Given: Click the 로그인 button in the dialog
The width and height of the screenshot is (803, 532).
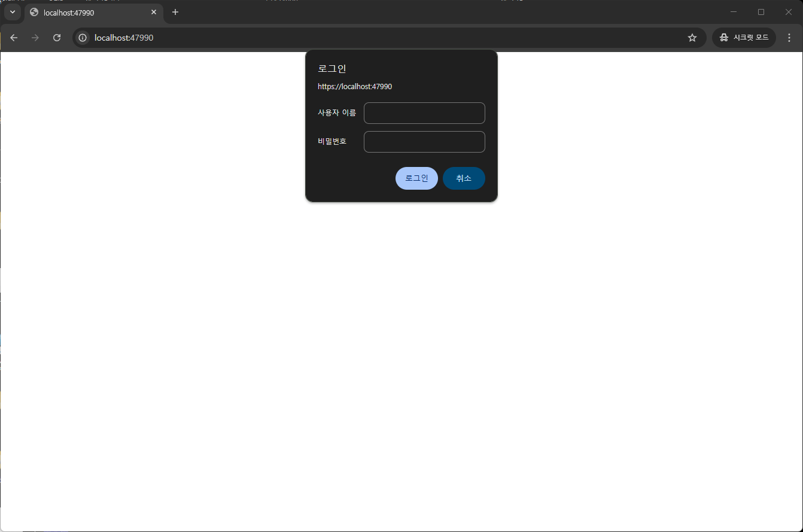Looking at the screenshot, I should tap(416, 178).
